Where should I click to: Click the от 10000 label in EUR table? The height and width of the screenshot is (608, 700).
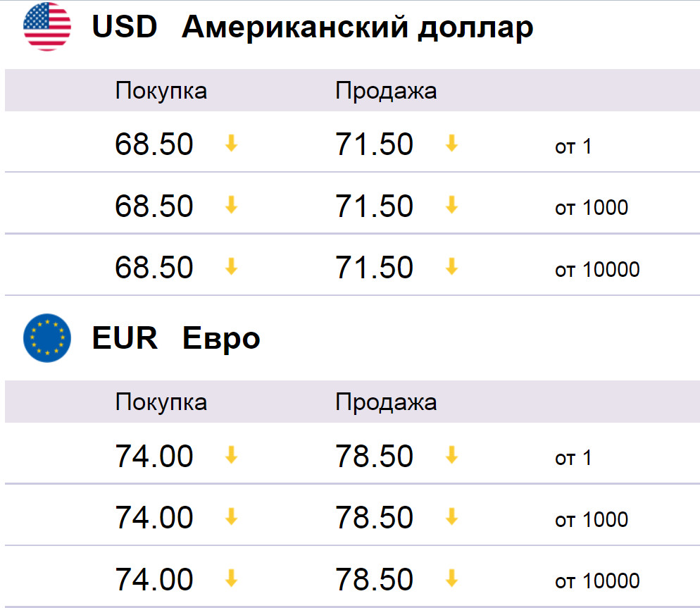(597, 581)
